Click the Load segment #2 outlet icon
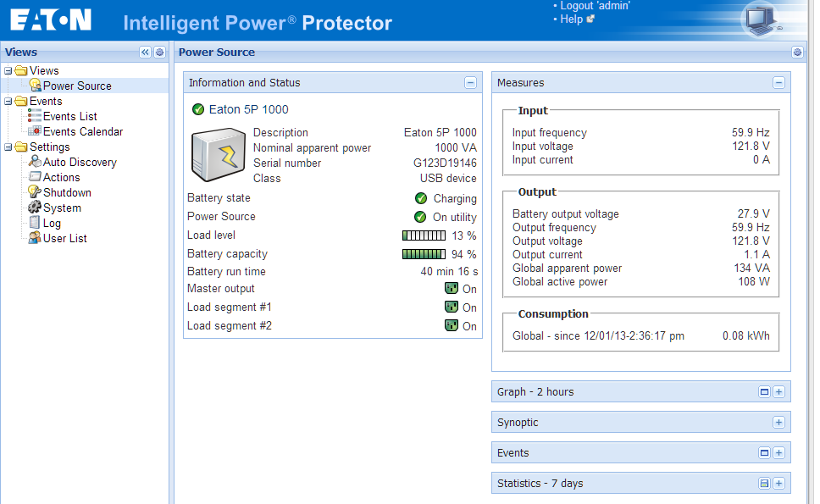 (x=452, y=325)
